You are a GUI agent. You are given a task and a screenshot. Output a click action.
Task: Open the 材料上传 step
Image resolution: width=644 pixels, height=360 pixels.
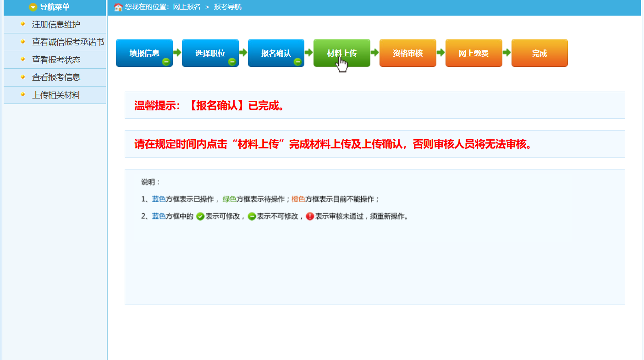tap(341, 53)
